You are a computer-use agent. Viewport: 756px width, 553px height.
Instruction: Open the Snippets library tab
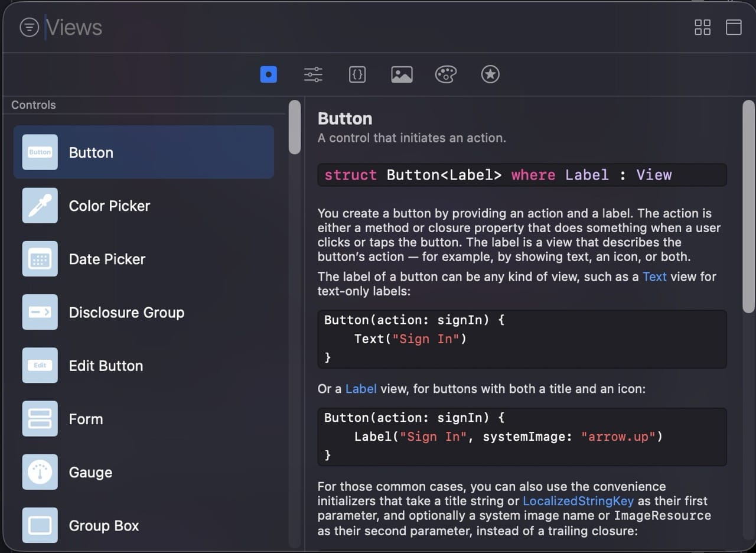(357, 74)
